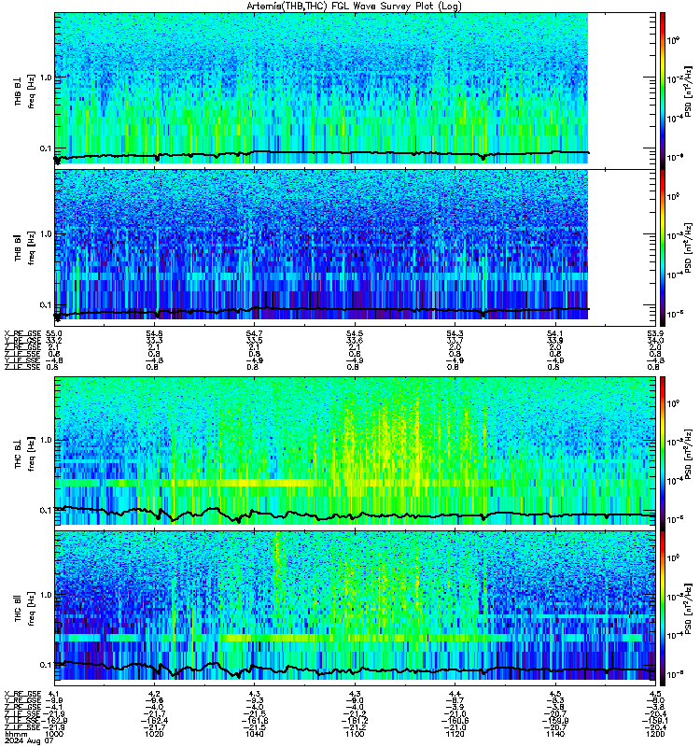
Task: Click the THC X_RE_GSE value '4.1'
Action: 54,694
